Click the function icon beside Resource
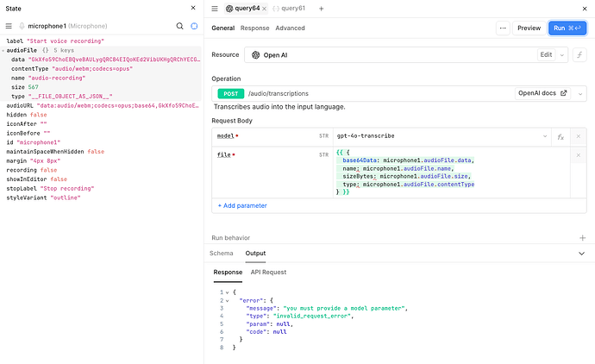The image size is (595, 364). point(579,55)
